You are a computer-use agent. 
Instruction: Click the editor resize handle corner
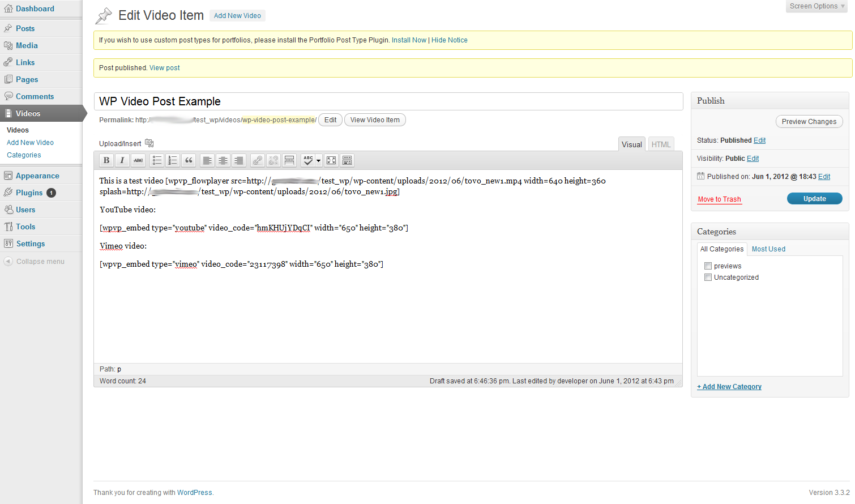(x=678, y=383)
